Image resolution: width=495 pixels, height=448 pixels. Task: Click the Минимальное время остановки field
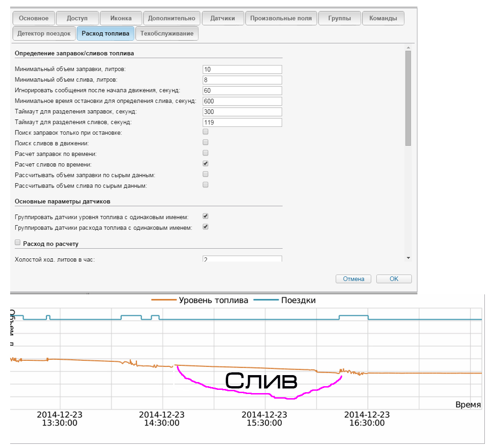[x=242, y=101]
